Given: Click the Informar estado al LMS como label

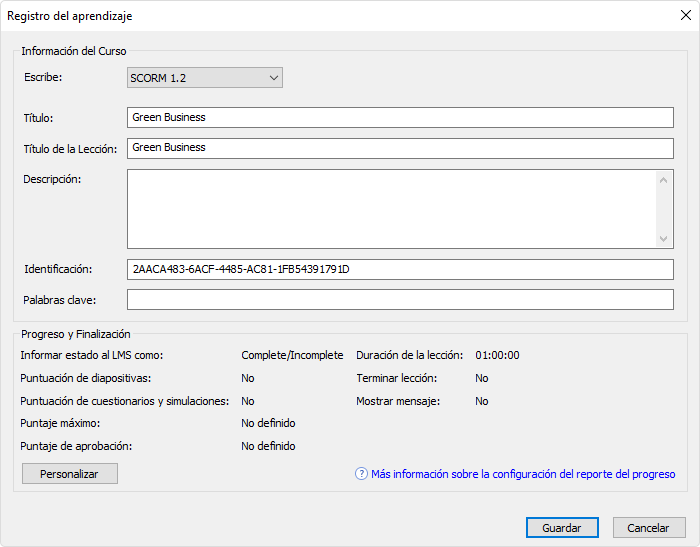Looking at the screenshot, I should click(92, 355).
